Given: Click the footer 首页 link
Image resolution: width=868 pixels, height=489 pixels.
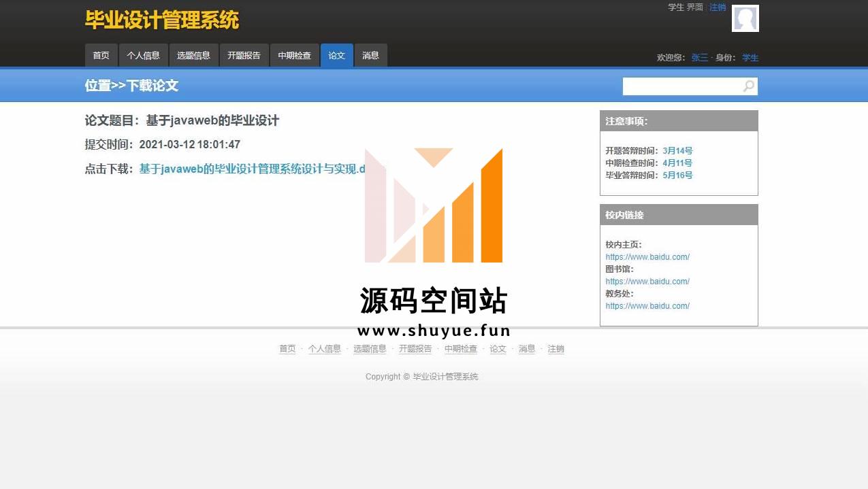Looking at the screenshot, I should tap(287, 349).
